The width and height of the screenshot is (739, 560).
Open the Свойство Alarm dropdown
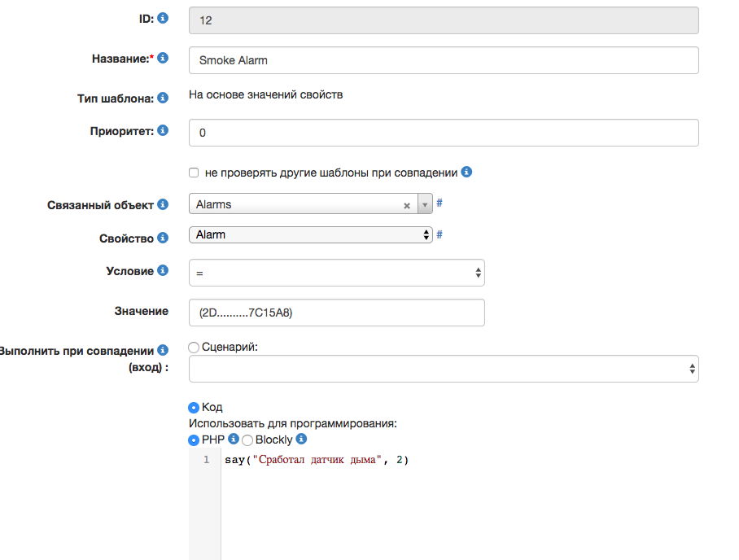tap(309, 234)
